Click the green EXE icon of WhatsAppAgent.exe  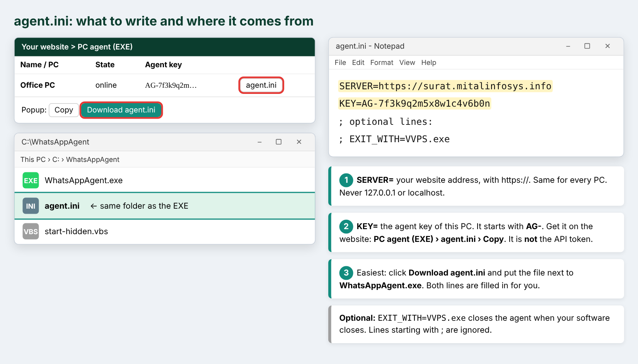click(x=31, y=180)
